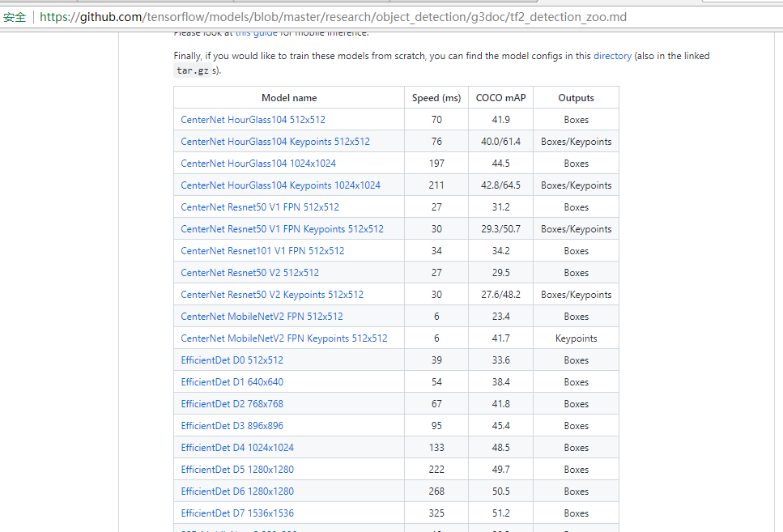Open CenterNet Resnet50 V2 Keypoints 512x512 link
The image size is (783, 532).
click(x=272, y=295)
